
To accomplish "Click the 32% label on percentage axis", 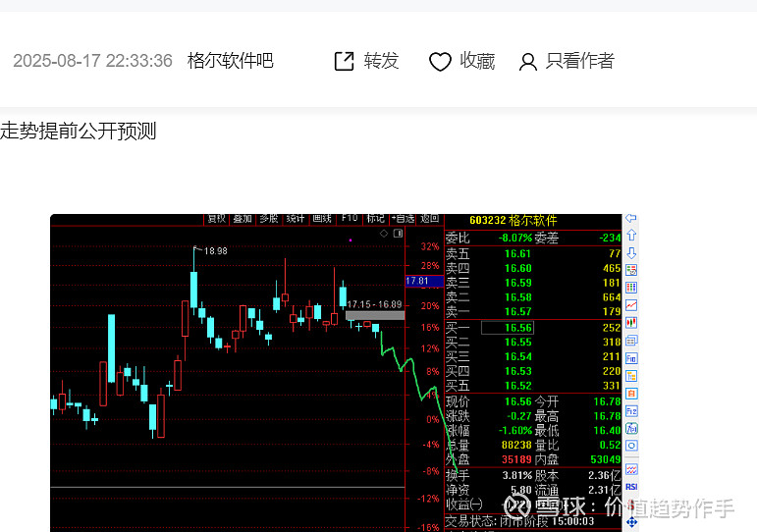I will pyautogui.click(x=430, y=246).
